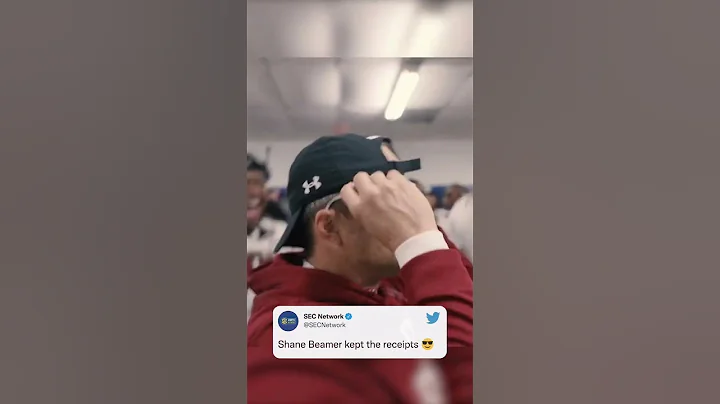This screenshot has width=720, height=404.
Task: Click the sunglasses emoji in the tweet
Action: pos(428,344)
